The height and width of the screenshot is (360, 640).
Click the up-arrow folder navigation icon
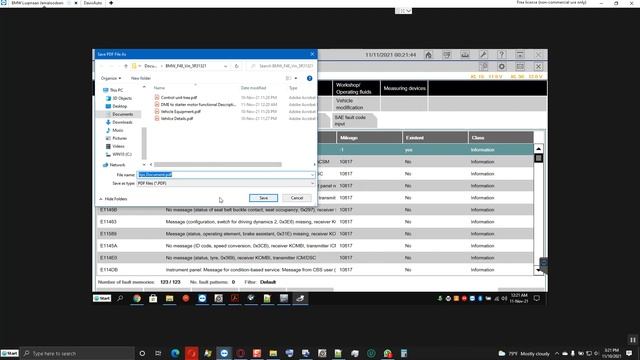[x=126, y=66]
